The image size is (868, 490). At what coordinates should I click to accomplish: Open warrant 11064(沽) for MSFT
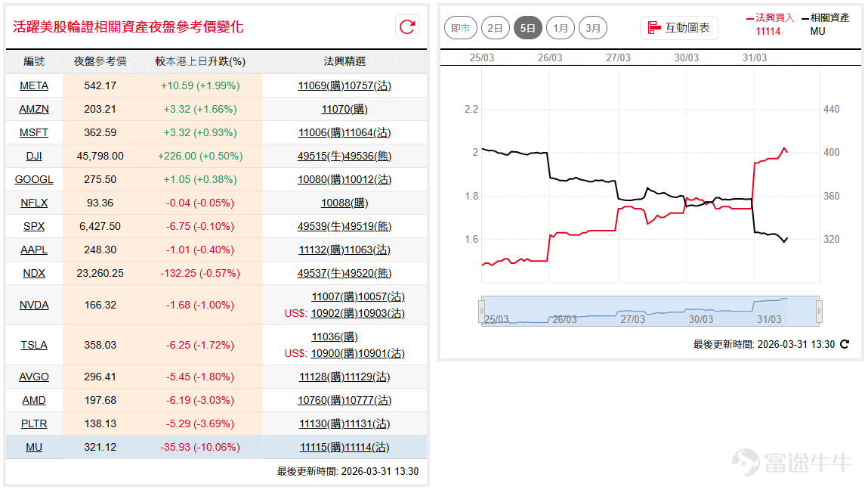tap(368, 132)
